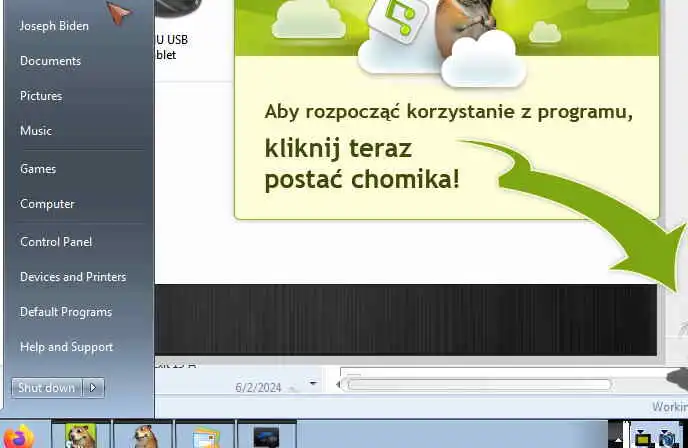Open the hamster app with green background in taskbar
688x448 pixels.
pyautogui.click(x=81, y=436)
